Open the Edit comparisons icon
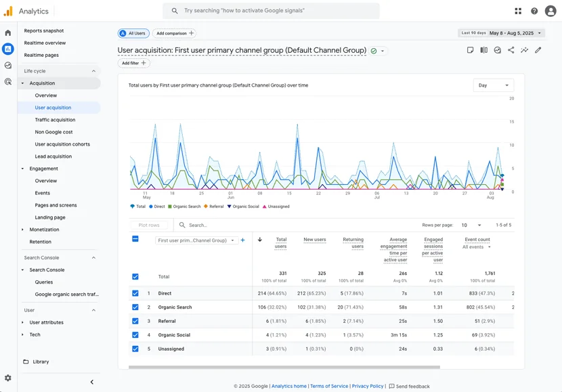The image size is (562, 392). [x=483, y=50]
